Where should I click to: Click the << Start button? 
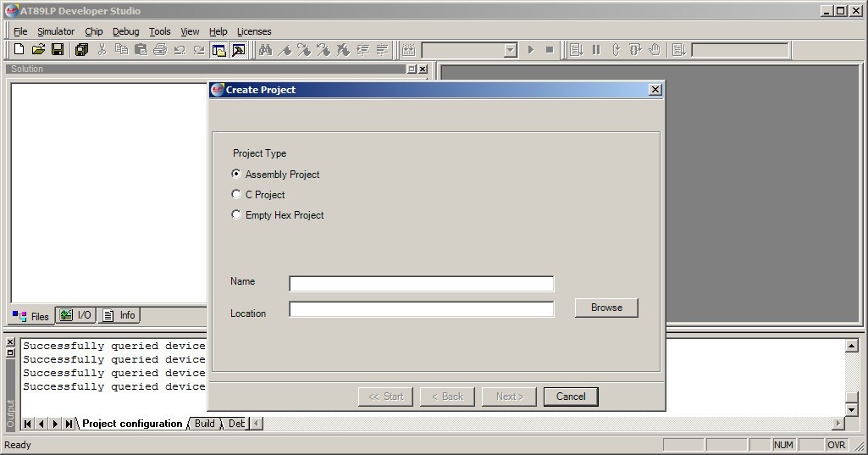(386, 397)
